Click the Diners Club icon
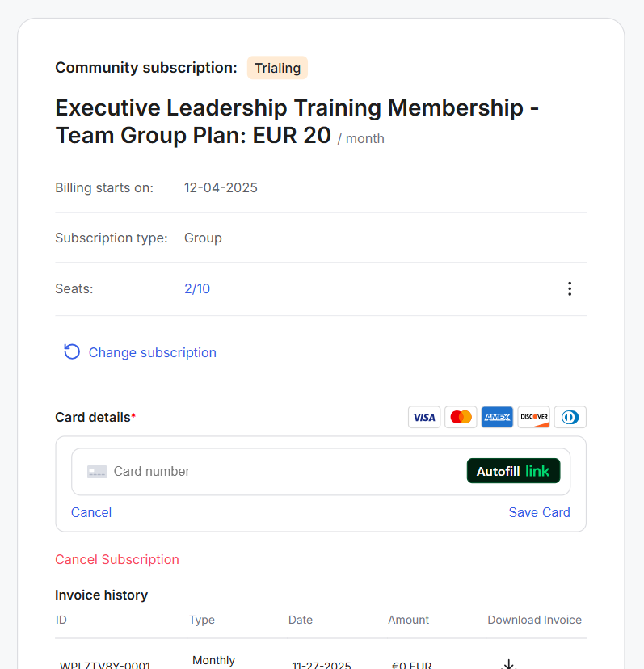 [x=570, y=417]
